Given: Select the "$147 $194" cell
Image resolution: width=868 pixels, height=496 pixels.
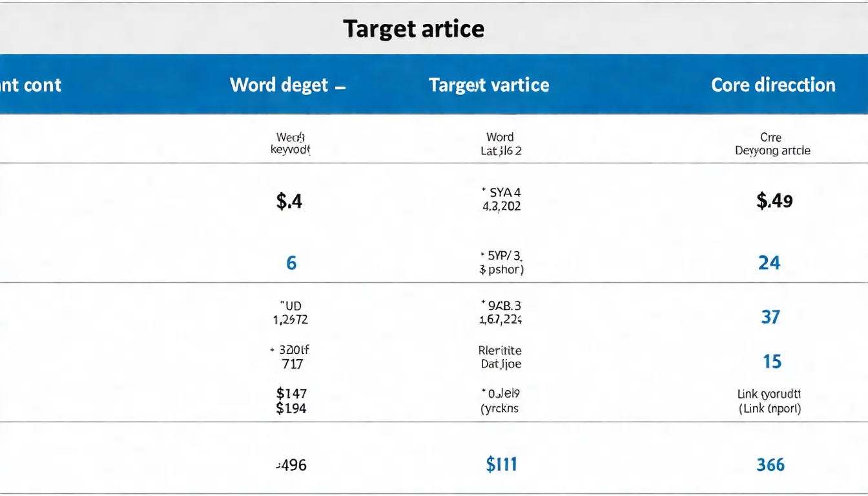Looking at the screenshot, I should [291, 400].
